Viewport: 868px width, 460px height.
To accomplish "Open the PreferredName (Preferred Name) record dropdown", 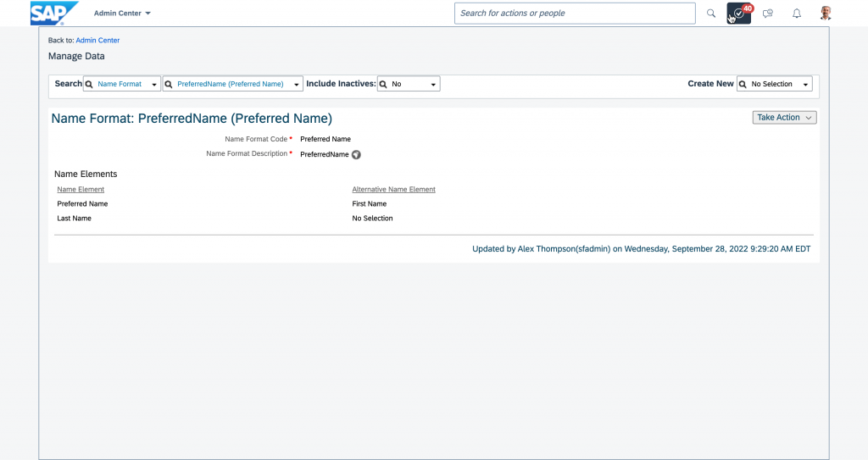I will pos(233,84).
